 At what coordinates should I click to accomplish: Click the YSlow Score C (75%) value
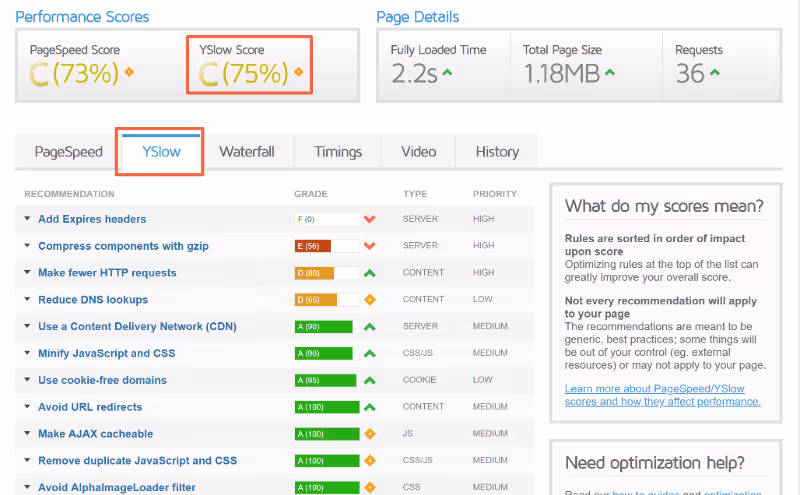[243, 73]
